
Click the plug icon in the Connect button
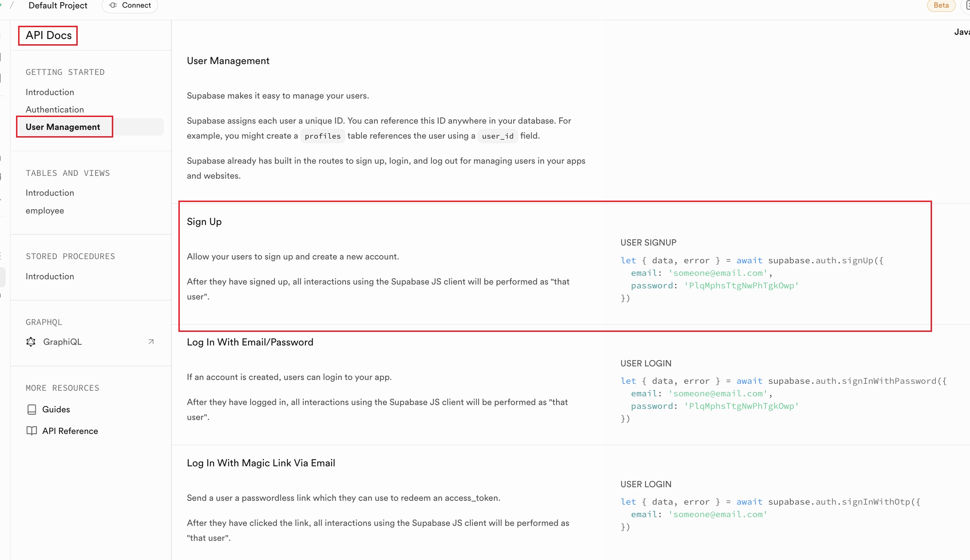[x=113, y=5]
